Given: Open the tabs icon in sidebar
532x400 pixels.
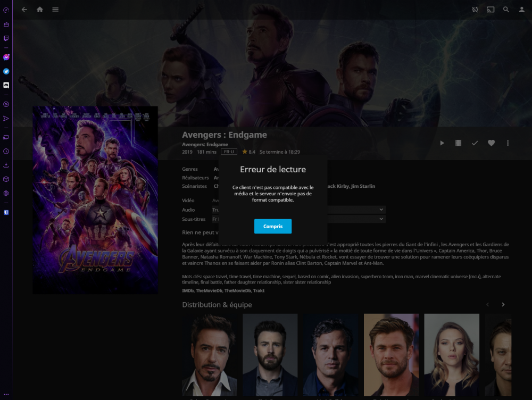Looking at the screenshot, I should (x=6, y=137).
